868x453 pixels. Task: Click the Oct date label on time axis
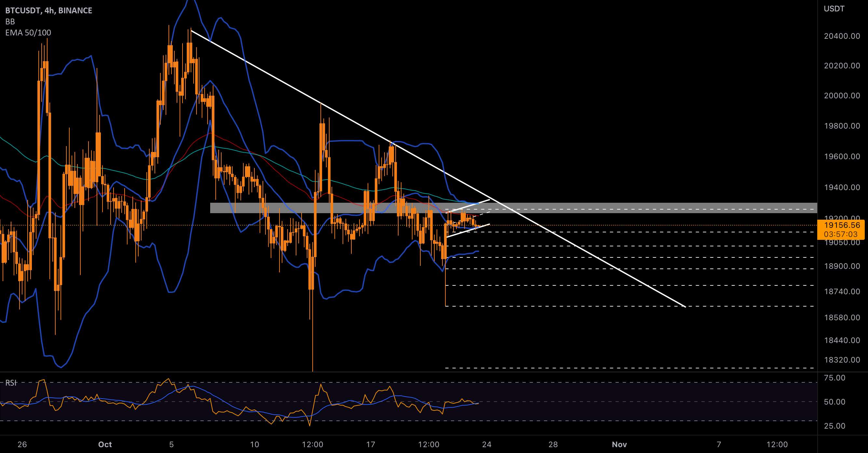pyautogui.click(x=105, y=445)
